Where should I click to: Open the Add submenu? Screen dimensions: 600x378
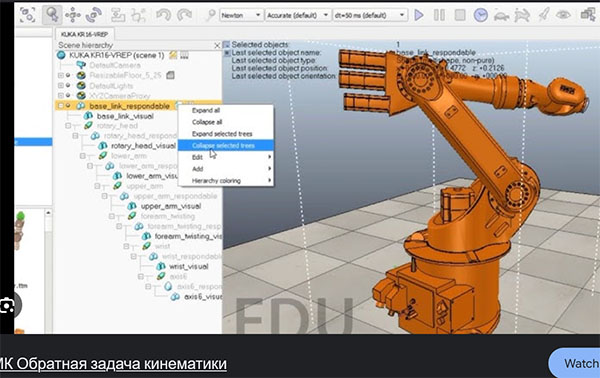[x=226, y=169]
